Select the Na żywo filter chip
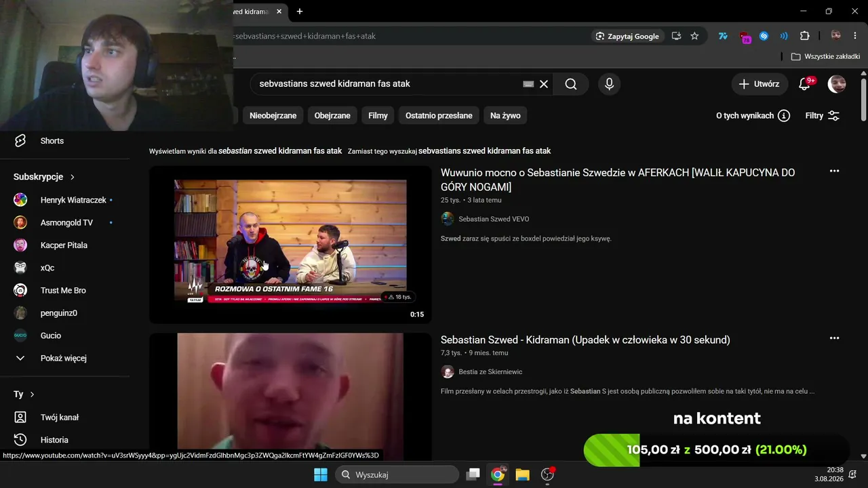This screenshot has height=488, width=868. (505, 116)
